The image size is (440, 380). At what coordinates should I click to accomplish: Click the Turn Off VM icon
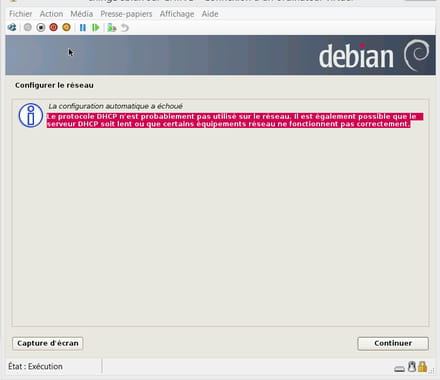coord(41,27)
